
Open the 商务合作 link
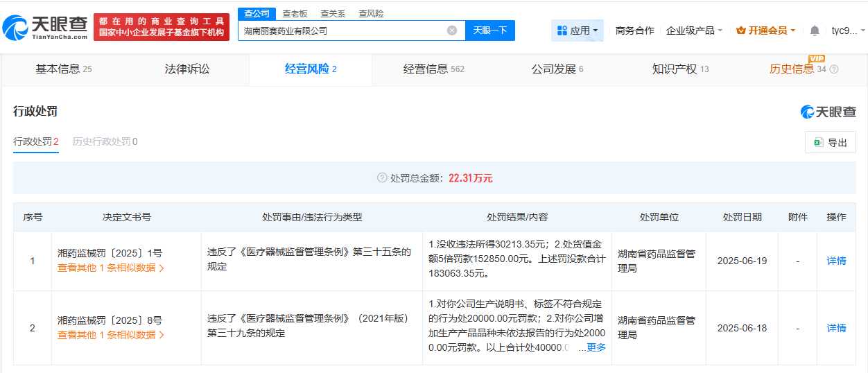point(634,31)
